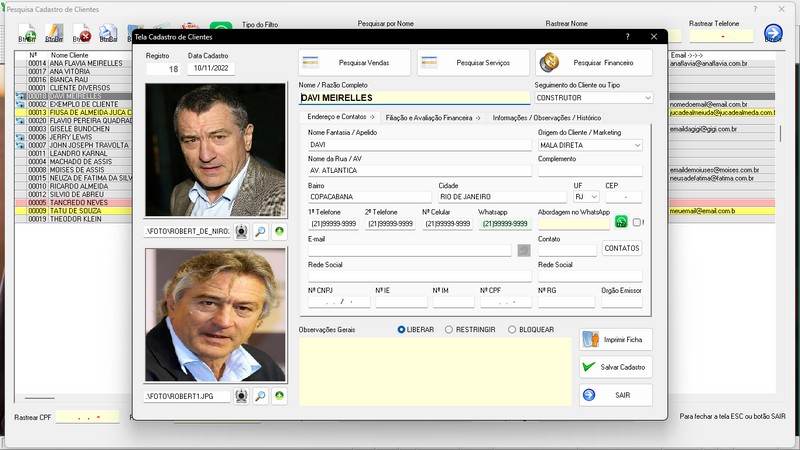Screen dimensions: 800x450
Task: Click the CONTATOS button
Action: (621, 248)
